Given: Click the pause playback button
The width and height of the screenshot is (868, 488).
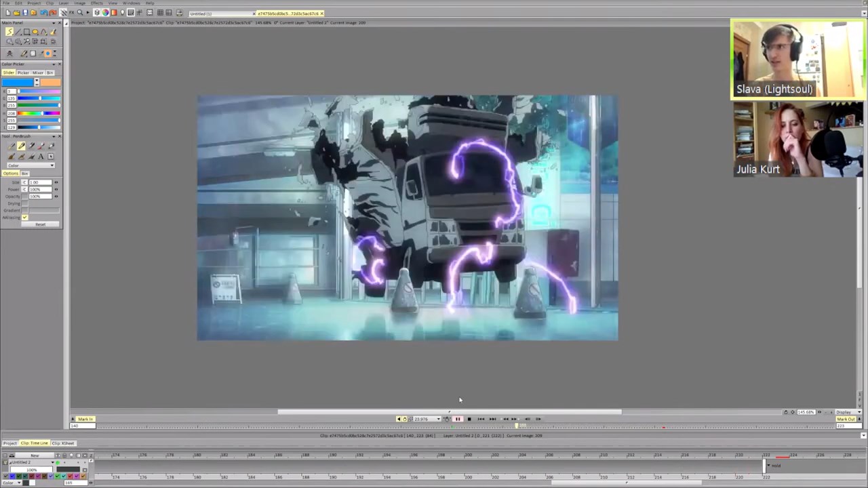Looking at the screenshot, I should (x=458, y=419).
